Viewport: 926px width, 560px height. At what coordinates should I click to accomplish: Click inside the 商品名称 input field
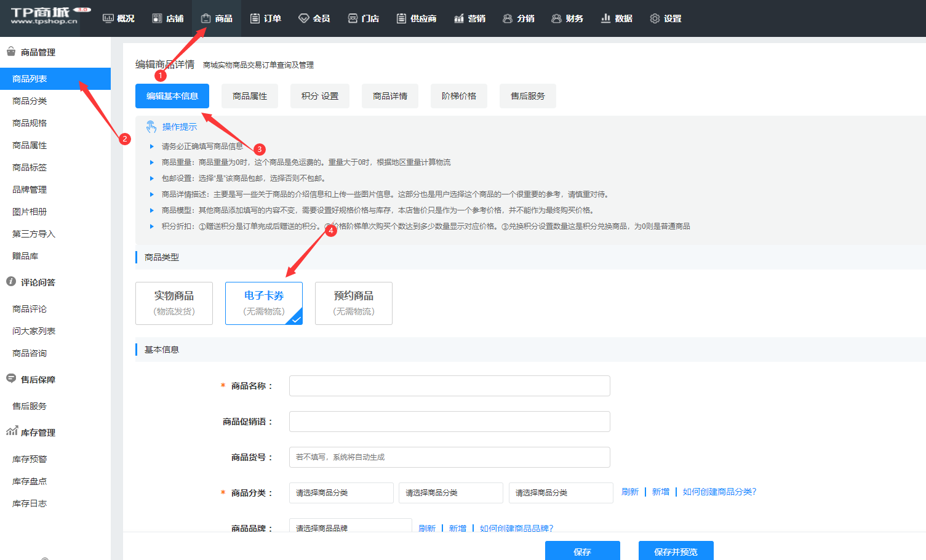tap(449, 385)
